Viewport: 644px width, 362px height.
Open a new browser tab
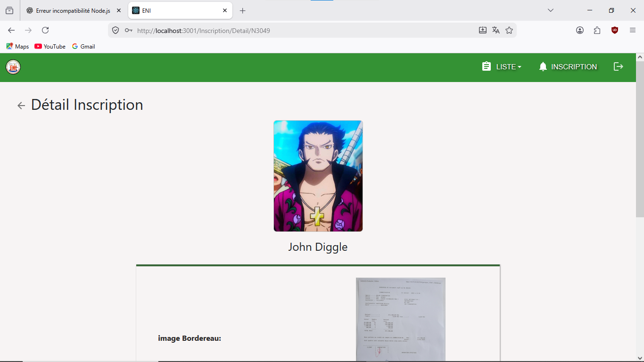242,10
